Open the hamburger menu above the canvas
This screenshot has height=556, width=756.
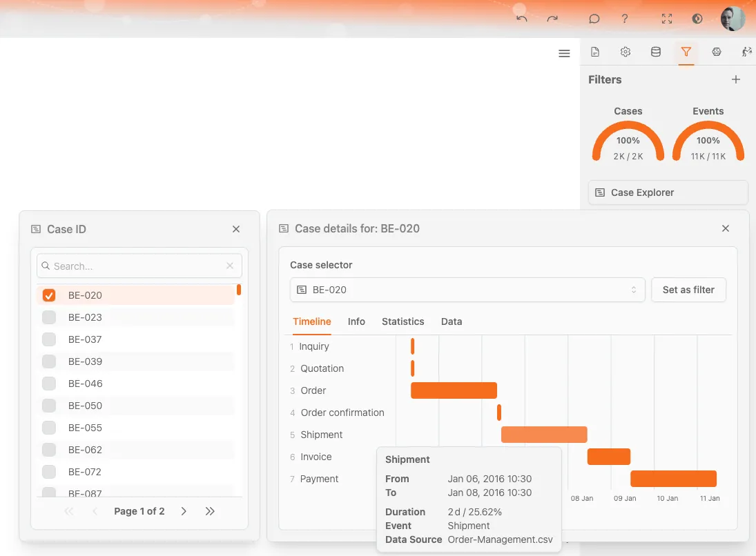click(x=564, y=53)
